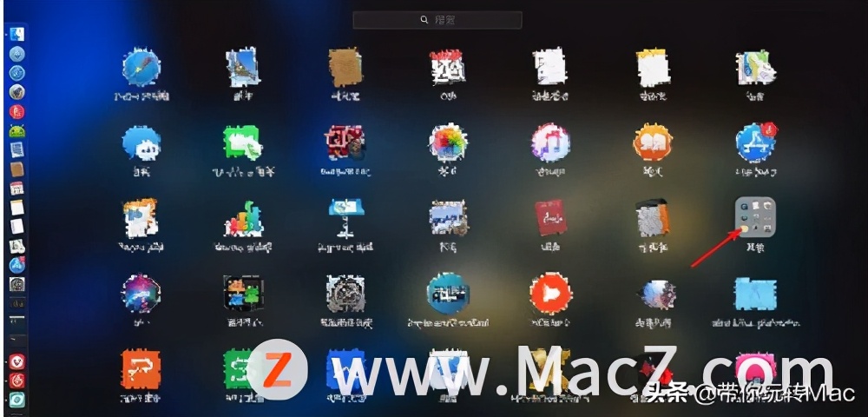Open the rainbow-flower Photos icon
868x417 pixels.
[448, 142]
